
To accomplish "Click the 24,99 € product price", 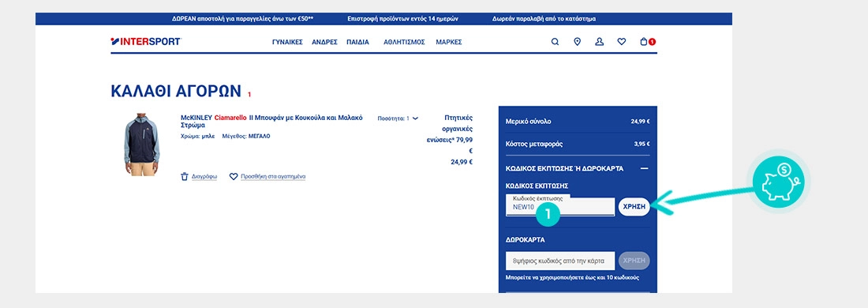I will tap(462, 163).
